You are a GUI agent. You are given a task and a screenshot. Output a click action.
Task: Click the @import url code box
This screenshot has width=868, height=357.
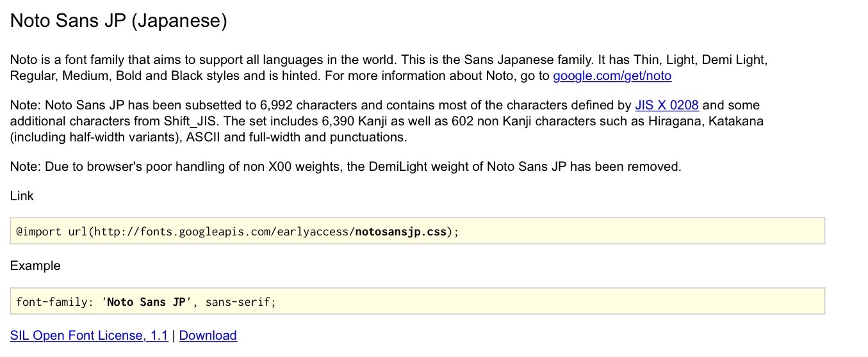418,231
